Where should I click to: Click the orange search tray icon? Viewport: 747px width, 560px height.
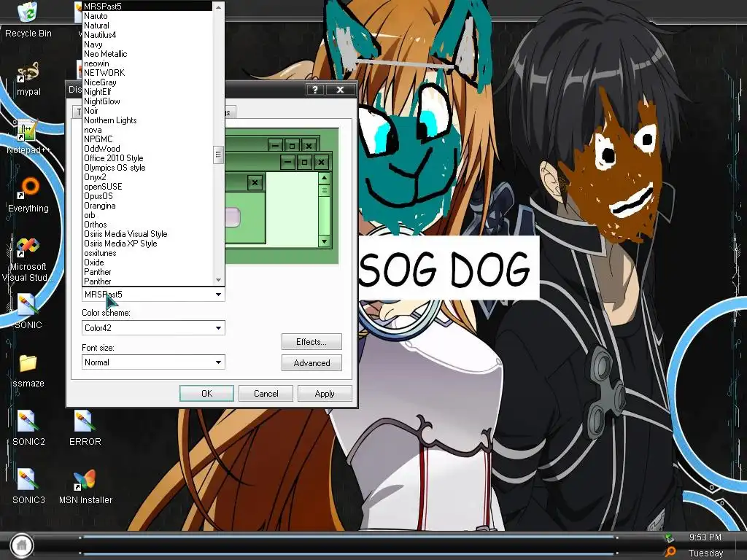[671, 552]
